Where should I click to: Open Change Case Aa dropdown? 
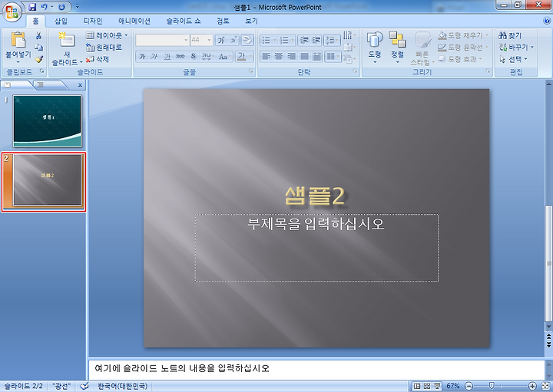tap(224, 56)
